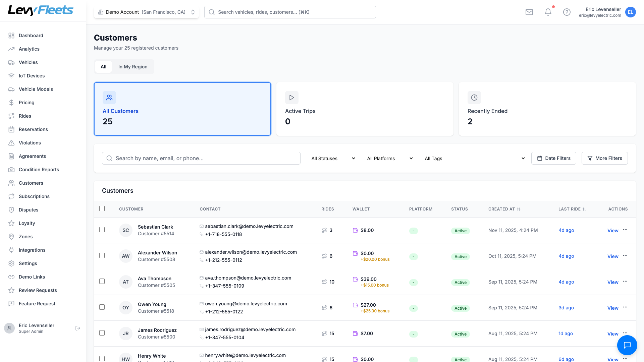Open the help question mark icon
644x362 pixels.
(x=567, y=12)
